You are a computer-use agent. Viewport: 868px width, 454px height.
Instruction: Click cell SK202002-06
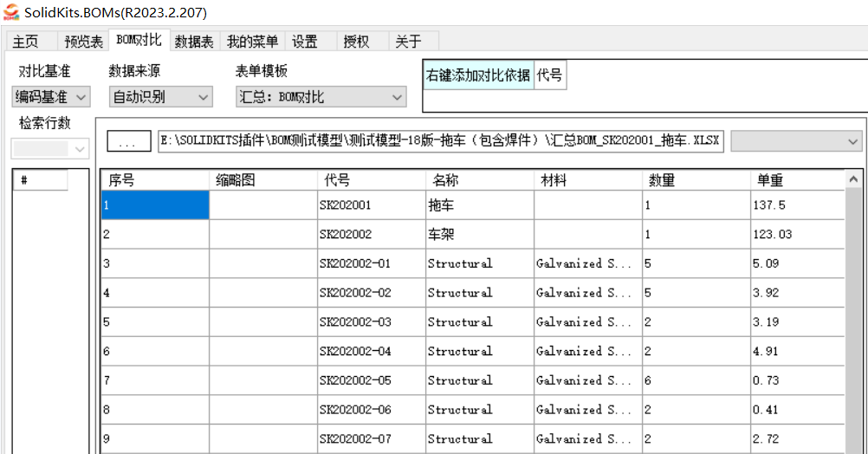pos(372,410)
